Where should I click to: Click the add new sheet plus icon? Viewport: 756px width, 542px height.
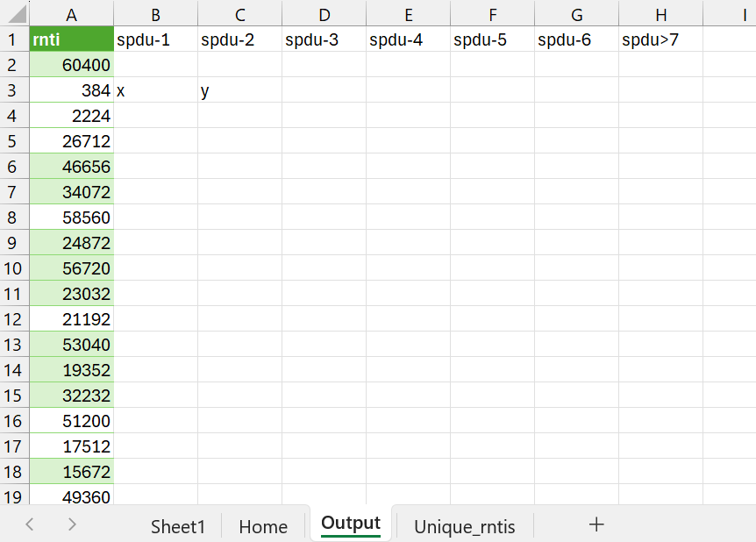point(596,524)
